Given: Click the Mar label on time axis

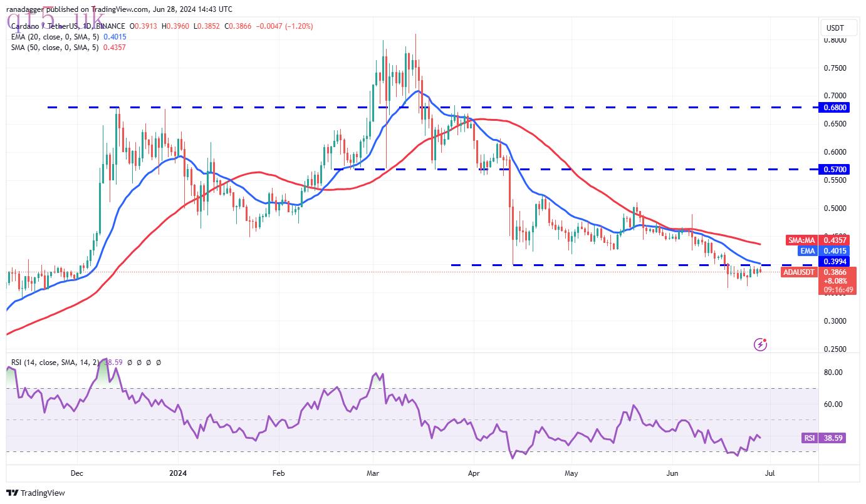Looking at the screenshot, I should (373, 473).
